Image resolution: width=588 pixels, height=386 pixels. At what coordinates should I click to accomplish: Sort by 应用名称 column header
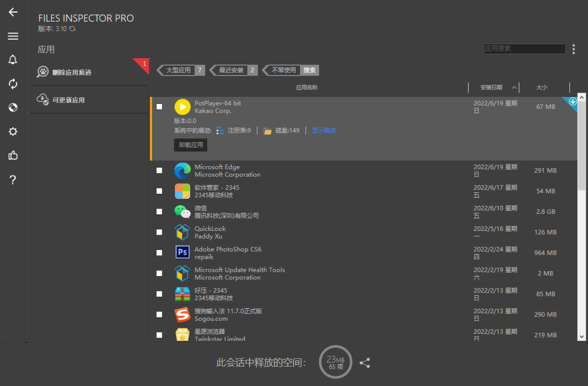(x=307, y=88)
